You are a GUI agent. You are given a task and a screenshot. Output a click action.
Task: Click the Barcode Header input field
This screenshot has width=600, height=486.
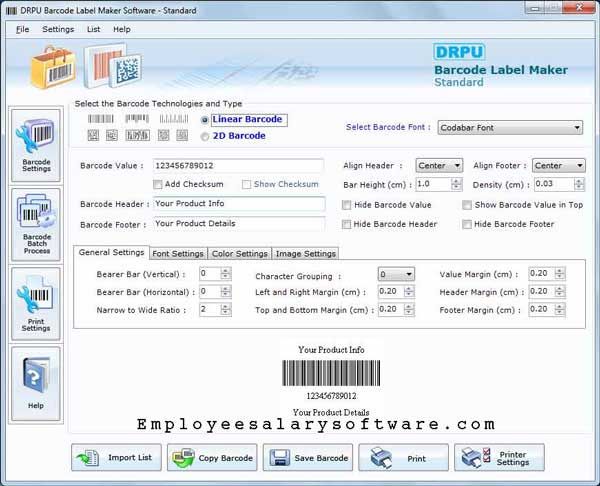point(239,204)
